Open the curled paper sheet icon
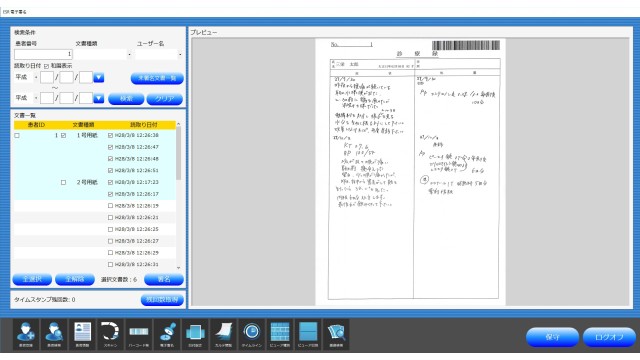Viewport: 640px width, 360px height. [x=223, y=334]
